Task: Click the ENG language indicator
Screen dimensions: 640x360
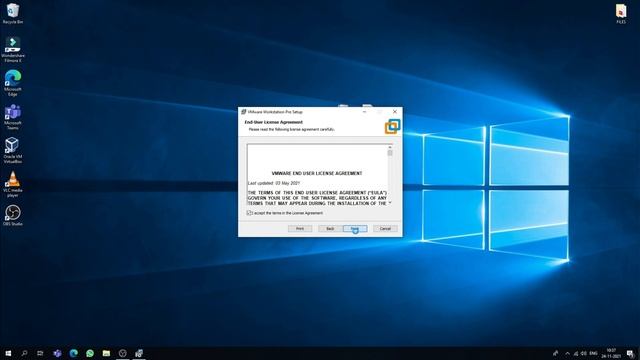Action: click(593, 353)
